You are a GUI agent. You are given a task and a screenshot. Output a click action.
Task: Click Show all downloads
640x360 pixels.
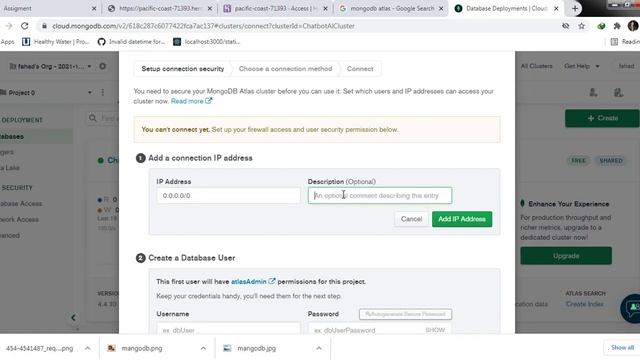pyautogui.click(x=622, y=348)
